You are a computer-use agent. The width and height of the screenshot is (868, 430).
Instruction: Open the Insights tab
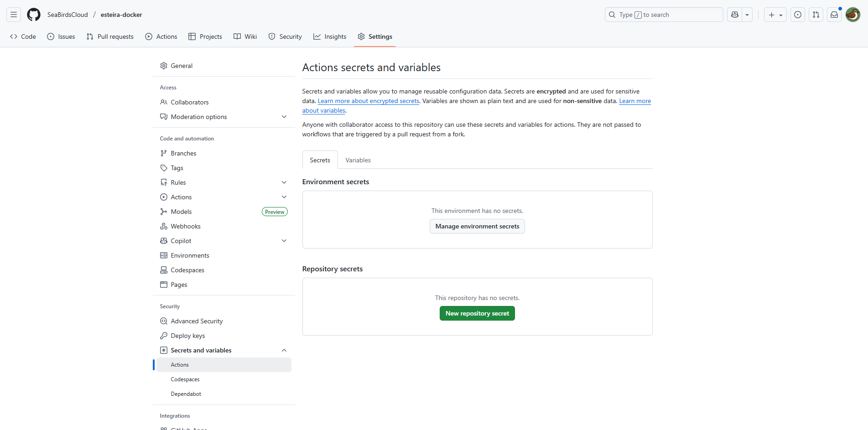pos(330,36)
